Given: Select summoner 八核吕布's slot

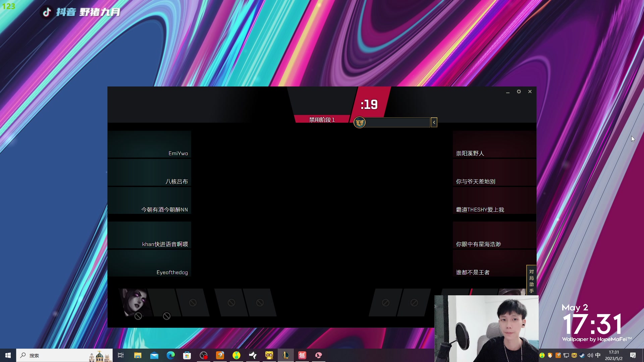Looking at the screenshot, I should (149, 172).
